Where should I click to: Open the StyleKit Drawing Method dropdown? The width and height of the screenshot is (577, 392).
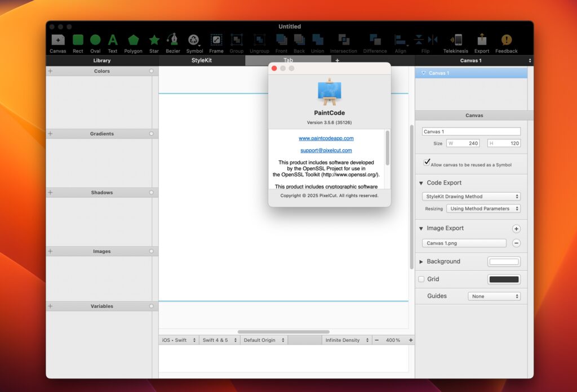[x=471, y=196]
